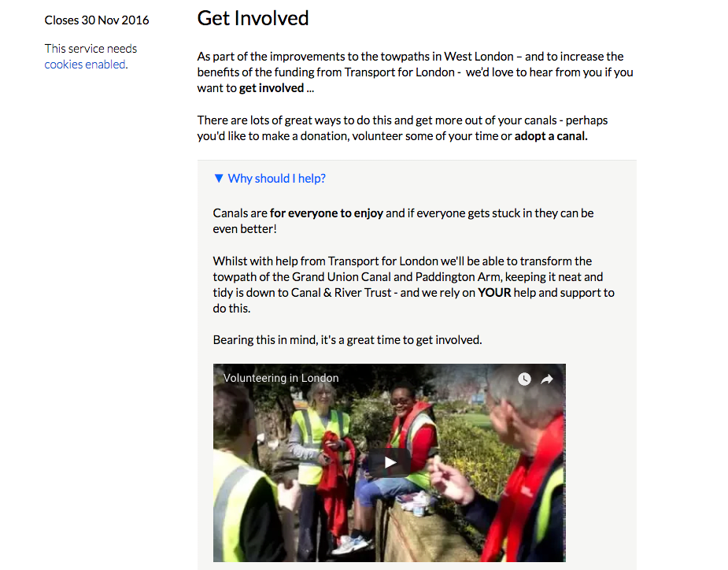Click the bold "for everyone to enjoy" text

[327, 213]
